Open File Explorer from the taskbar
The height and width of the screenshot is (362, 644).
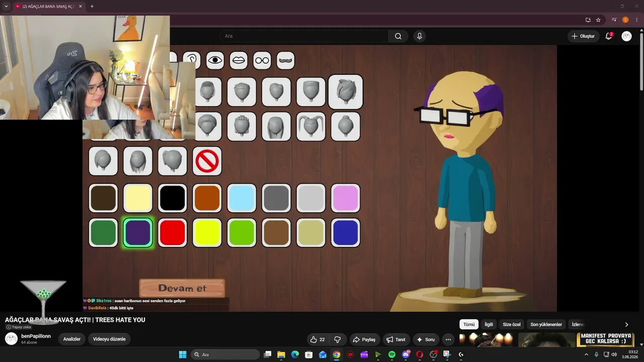(281, 354)
